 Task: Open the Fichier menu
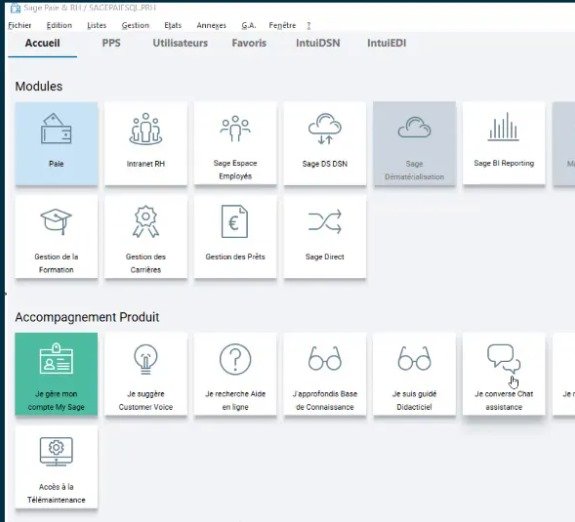[20, 25]
